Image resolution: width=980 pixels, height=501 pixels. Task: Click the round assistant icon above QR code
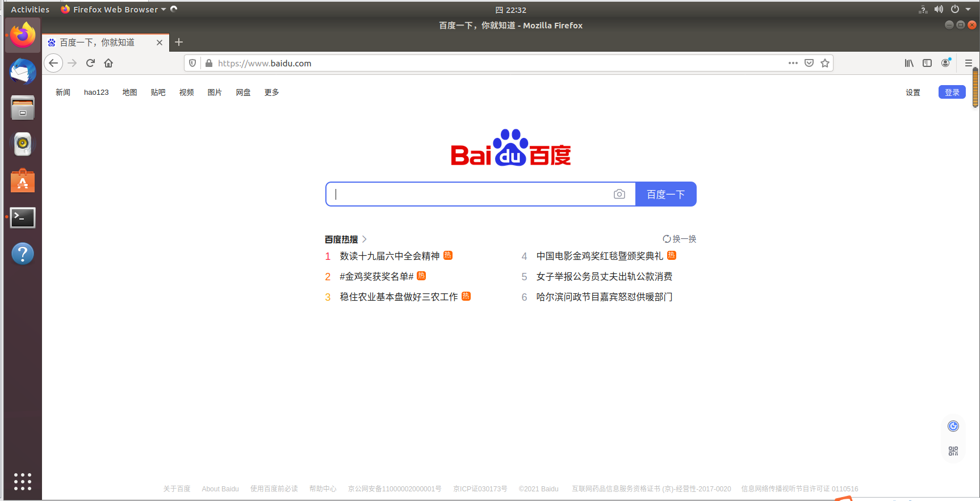click(x=953, y=426)
